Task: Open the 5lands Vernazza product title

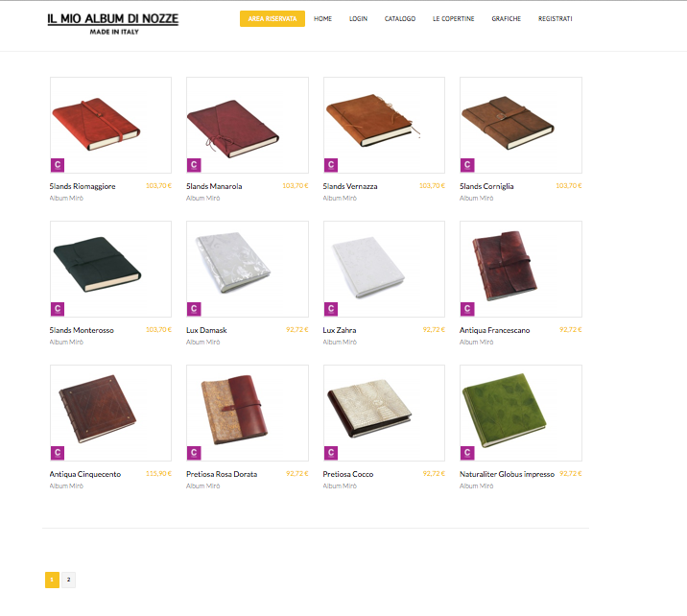Action: 350,186
